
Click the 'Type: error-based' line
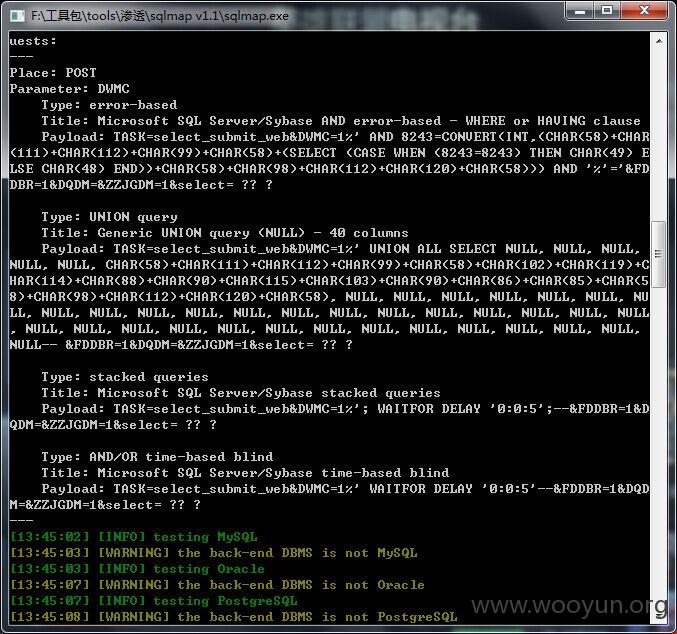pos(109,105)
